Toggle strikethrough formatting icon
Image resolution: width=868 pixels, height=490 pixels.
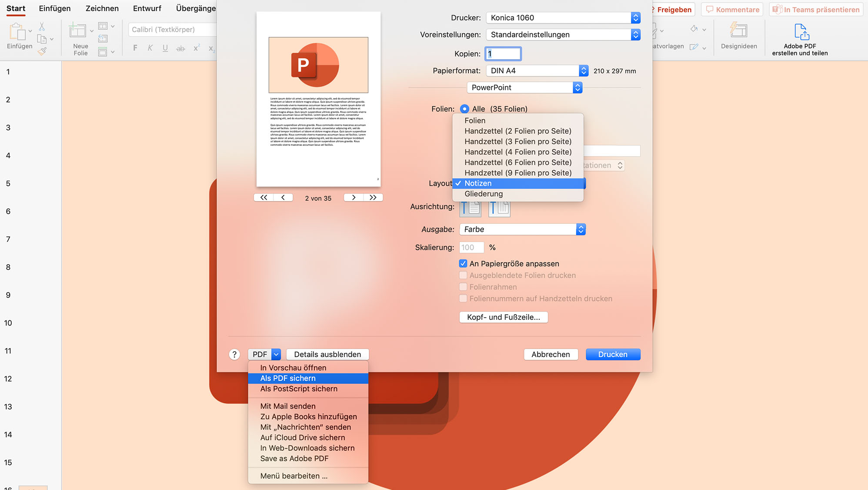[x=180, y=48]
